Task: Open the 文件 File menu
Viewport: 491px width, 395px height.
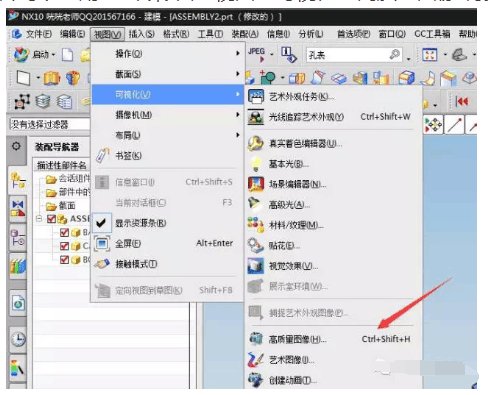Action: (38, 34)
